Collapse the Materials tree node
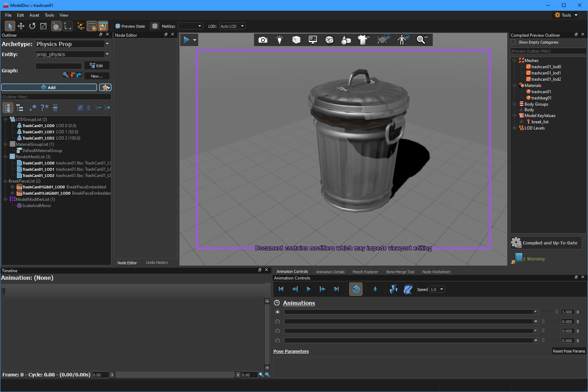Image resolution: width=588 pixels, height=392 pixels. (x=515, y=86)
